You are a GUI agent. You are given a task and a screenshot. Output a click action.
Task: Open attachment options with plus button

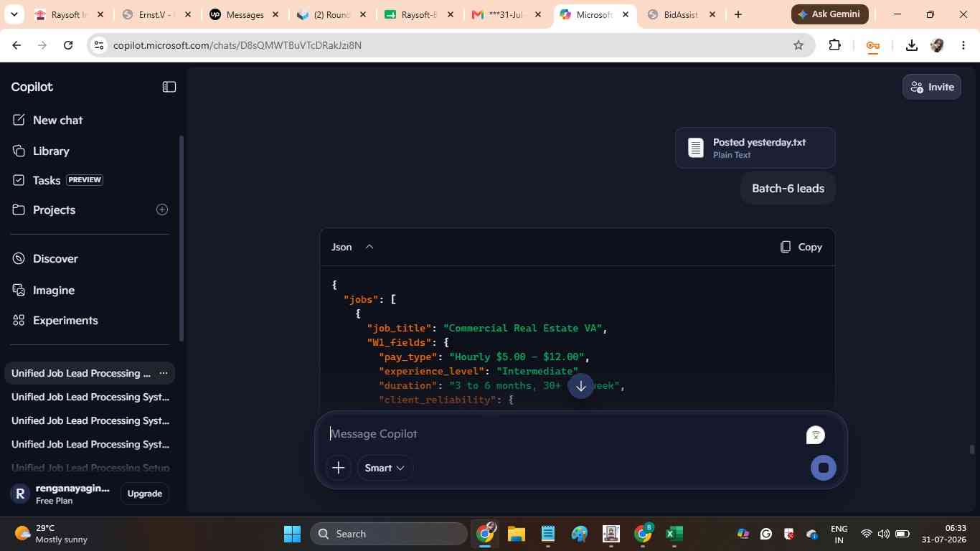pyautogui.click(x=339, y=468)
